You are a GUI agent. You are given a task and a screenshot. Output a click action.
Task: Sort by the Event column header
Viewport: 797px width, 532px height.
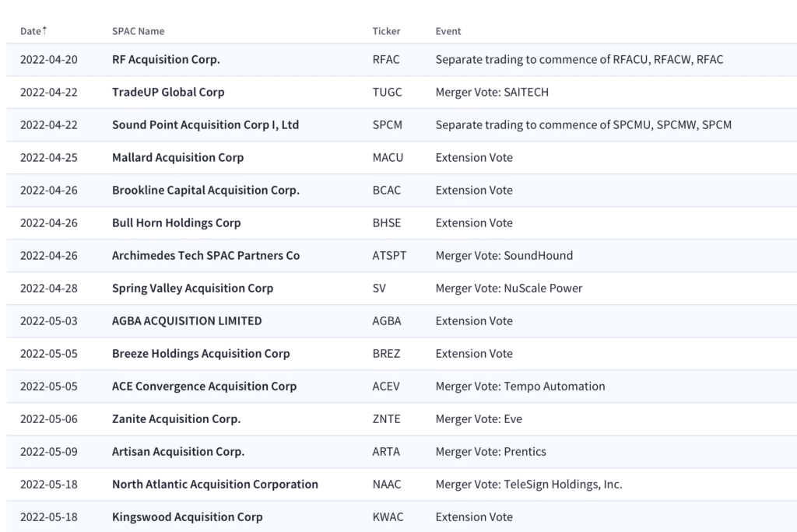[448, 31]
